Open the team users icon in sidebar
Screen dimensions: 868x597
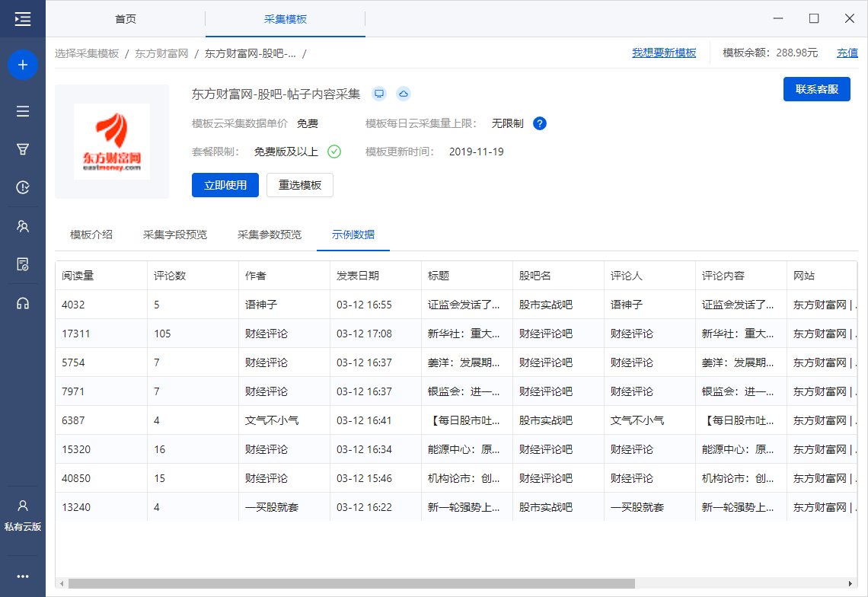point(23,226)
